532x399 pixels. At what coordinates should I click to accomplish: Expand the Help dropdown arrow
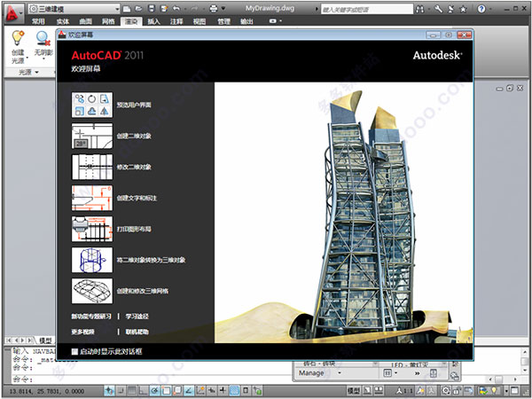pyautogui.click(x=491, y=10)
